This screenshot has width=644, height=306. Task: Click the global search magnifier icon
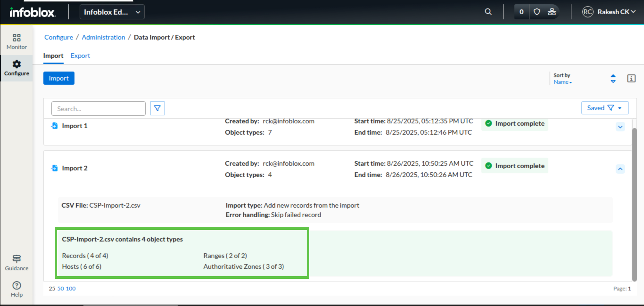[488, 12]
